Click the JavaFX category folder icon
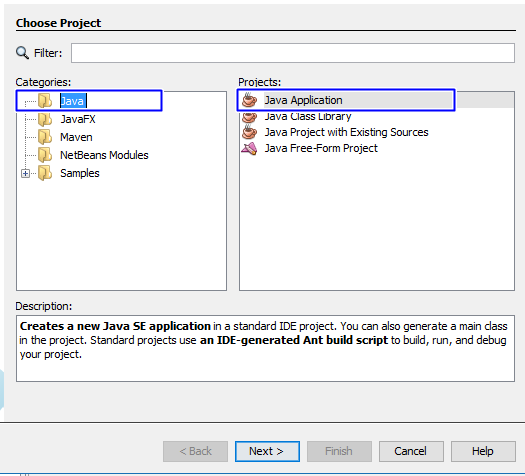 (x=45, y=119)
